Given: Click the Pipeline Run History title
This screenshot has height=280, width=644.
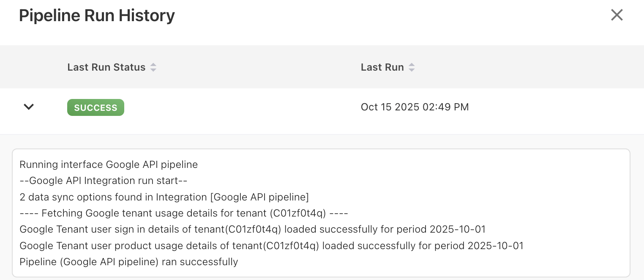Looking at the screenshot, I should [97, 16].
